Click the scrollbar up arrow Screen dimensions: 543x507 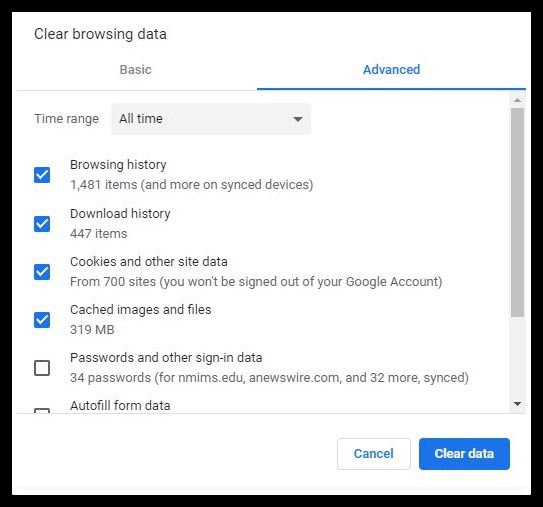pyautogui.click(x=517, y=100)
